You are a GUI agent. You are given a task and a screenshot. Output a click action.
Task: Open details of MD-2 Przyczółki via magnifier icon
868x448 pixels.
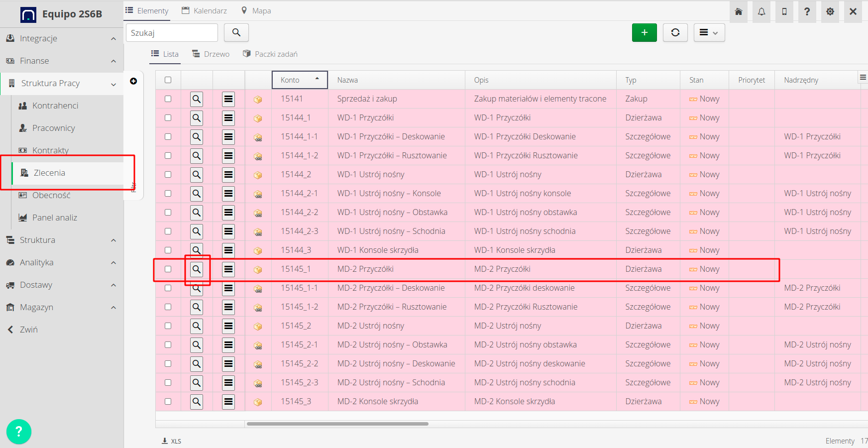point(197,269)
